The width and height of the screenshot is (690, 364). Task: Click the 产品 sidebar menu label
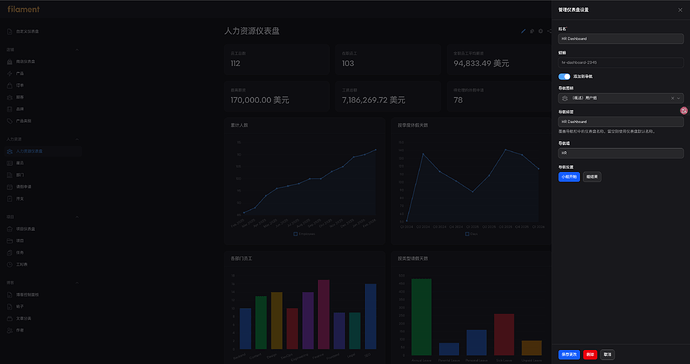(20, 74)
